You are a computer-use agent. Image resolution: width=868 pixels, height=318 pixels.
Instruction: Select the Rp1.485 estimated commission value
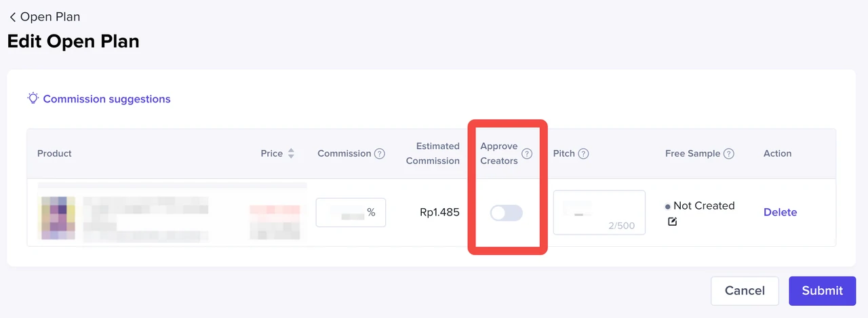pyautogui.click(x=439, y=212)
